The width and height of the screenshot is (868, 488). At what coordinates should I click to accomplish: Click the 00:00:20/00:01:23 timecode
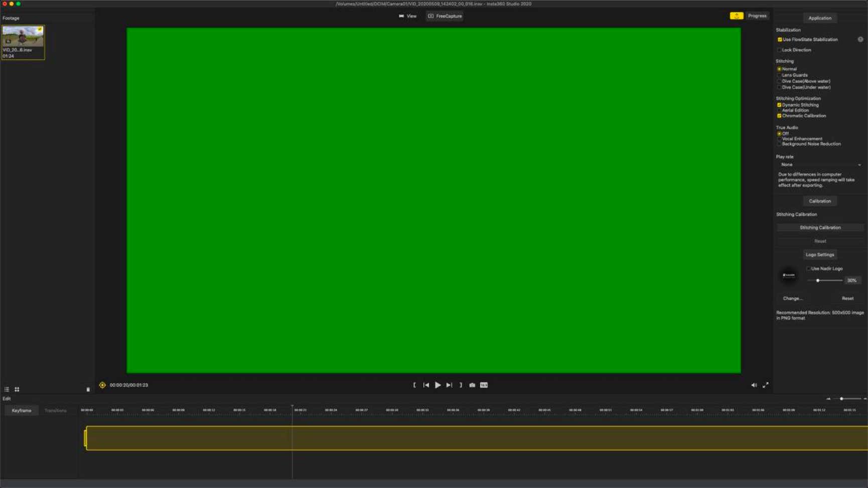coord(129,385)
